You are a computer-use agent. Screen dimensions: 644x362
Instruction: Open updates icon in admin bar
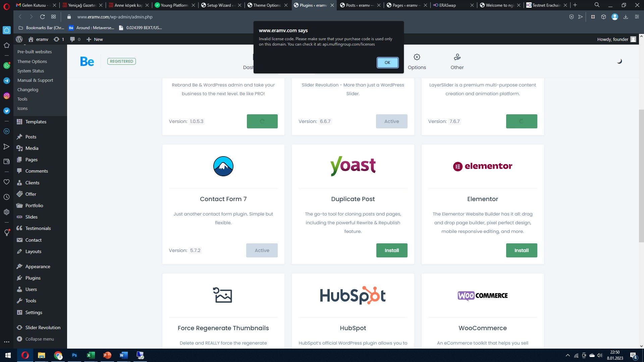coord(59,39)
